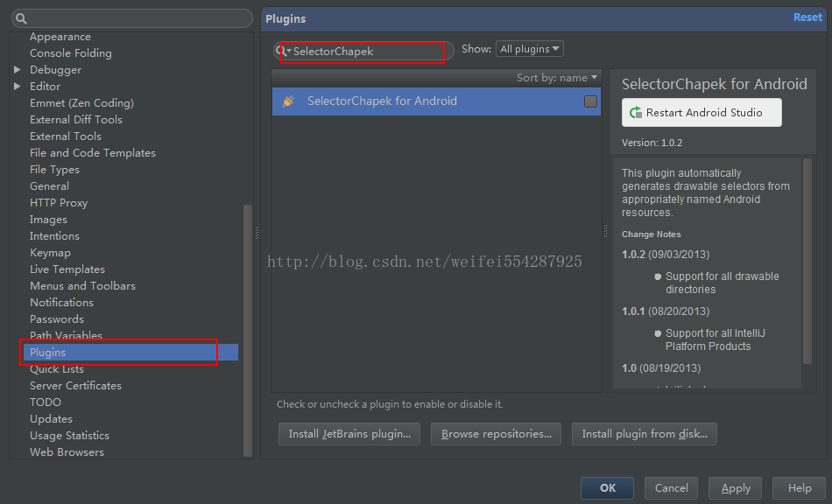Open Usage Statistics settings
The image size is (832, 504).
click(69, 436)
